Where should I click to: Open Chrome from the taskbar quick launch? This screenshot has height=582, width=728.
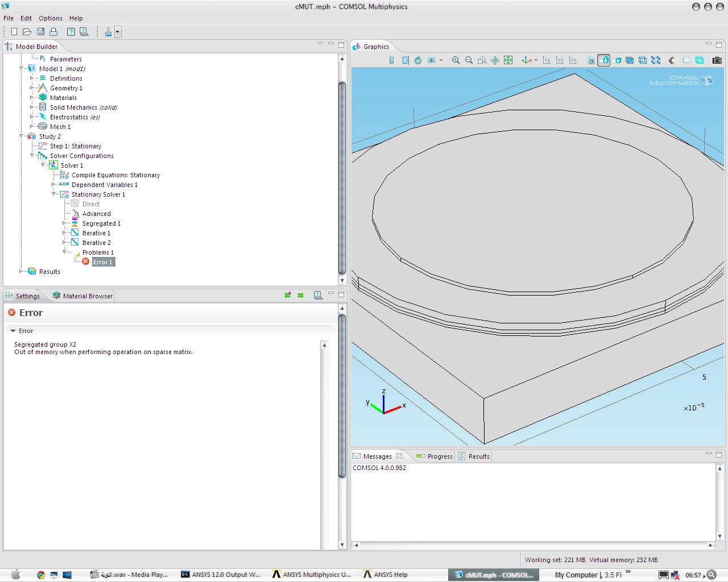tap(41, 575)
